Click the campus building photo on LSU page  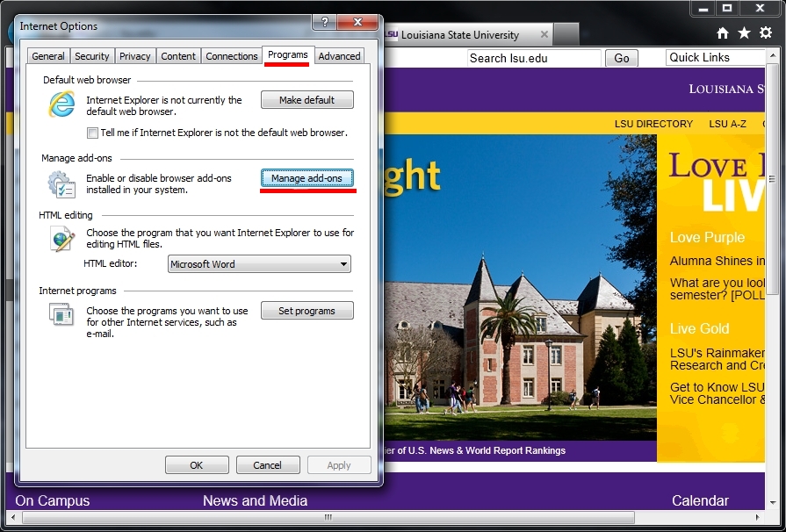[x=520, y=288]
